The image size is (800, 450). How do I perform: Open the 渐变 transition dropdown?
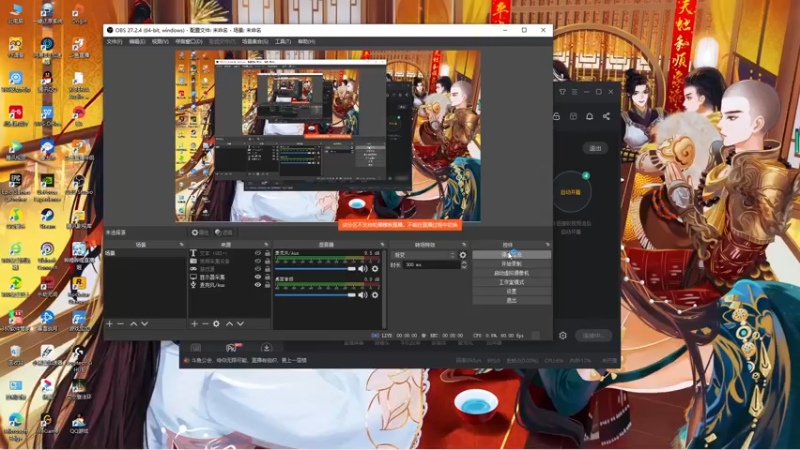coord(423,255)
